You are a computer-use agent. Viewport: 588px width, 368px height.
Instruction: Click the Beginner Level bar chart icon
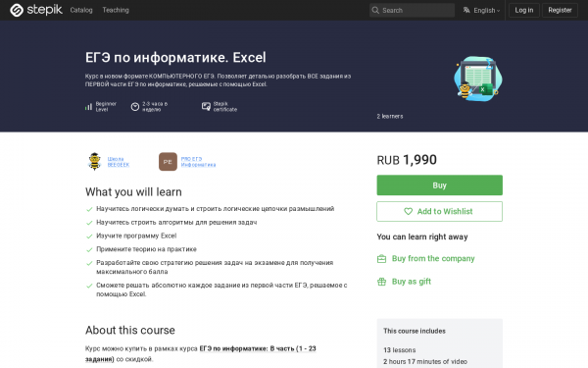pyautogui.click(x=88, y=107)
